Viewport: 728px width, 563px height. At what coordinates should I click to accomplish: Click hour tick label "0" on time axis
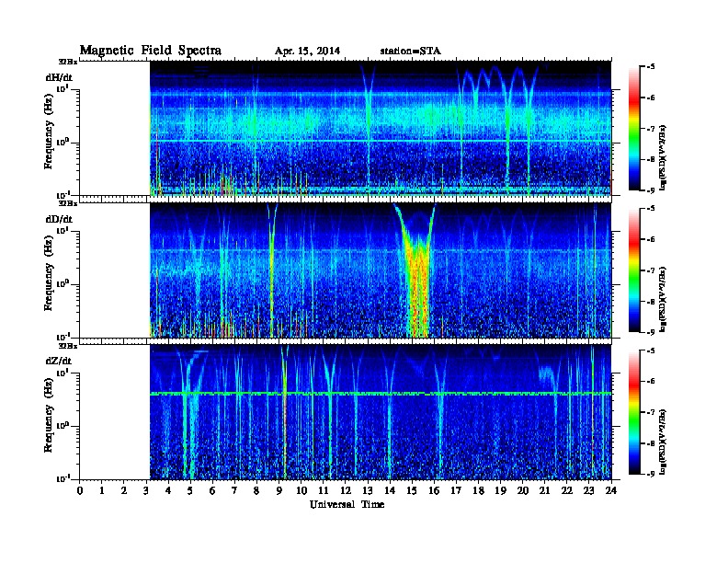(x=80, y=491)
